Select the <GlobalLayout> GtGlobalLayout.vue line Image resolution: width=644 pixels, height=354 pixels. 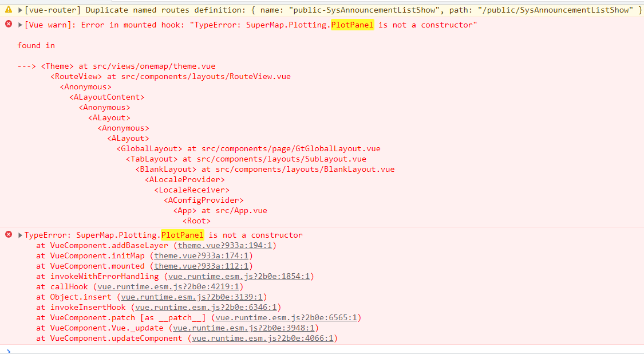248,148
